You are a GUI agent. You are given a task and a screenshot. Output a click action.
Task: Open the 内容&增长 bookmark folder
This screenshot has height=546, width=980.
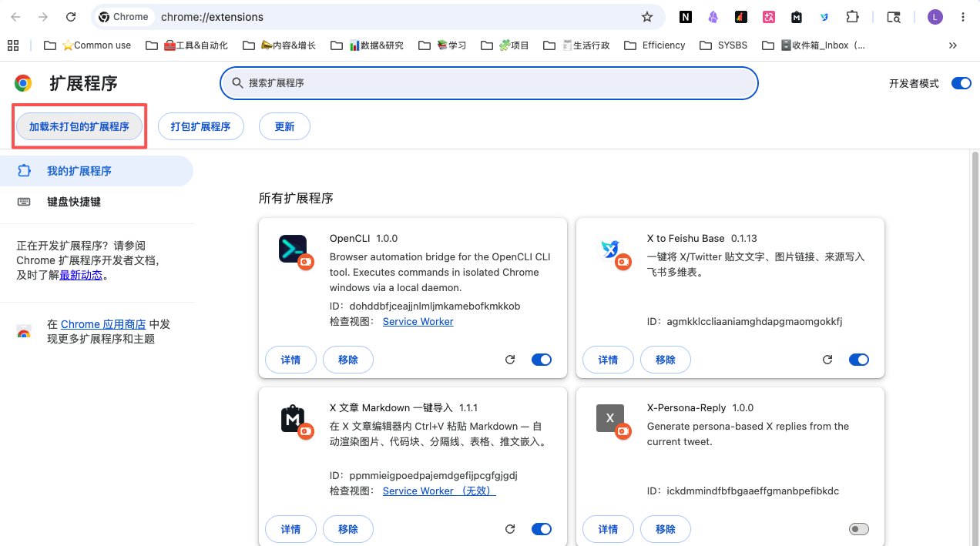[279, 45]
